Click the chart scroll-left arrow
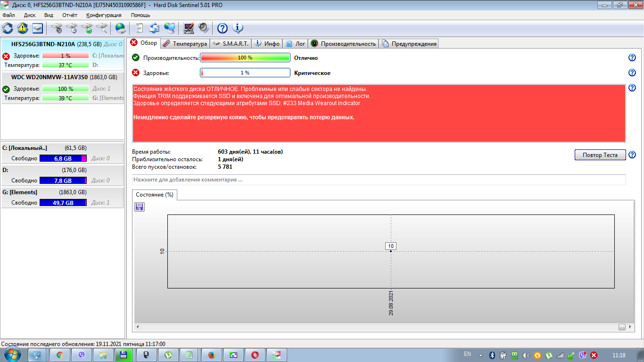The image size is (644, 362). click(138, 327)
